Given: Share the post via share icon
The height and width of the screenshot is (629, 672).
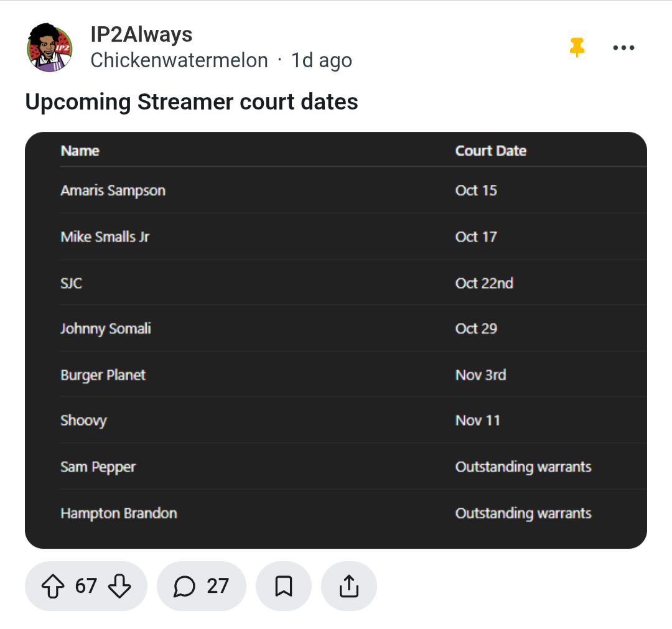Looking at the screenshot, I should [349, 586].
